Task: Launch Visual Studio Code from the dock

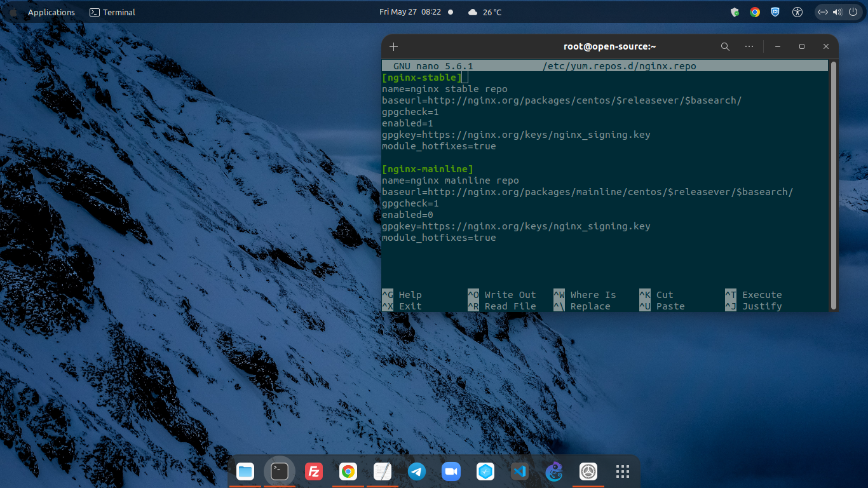Action: click(520, 471)
